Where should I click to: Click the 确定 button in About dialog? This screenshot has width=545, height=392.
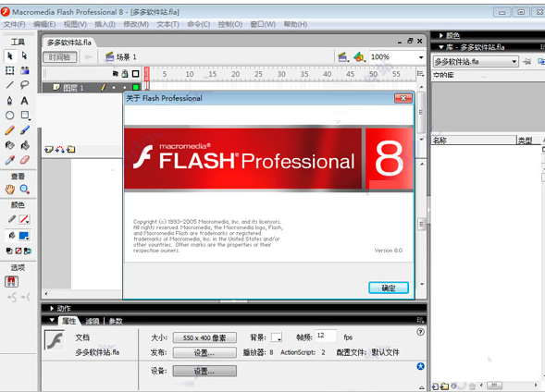point(389,288)
